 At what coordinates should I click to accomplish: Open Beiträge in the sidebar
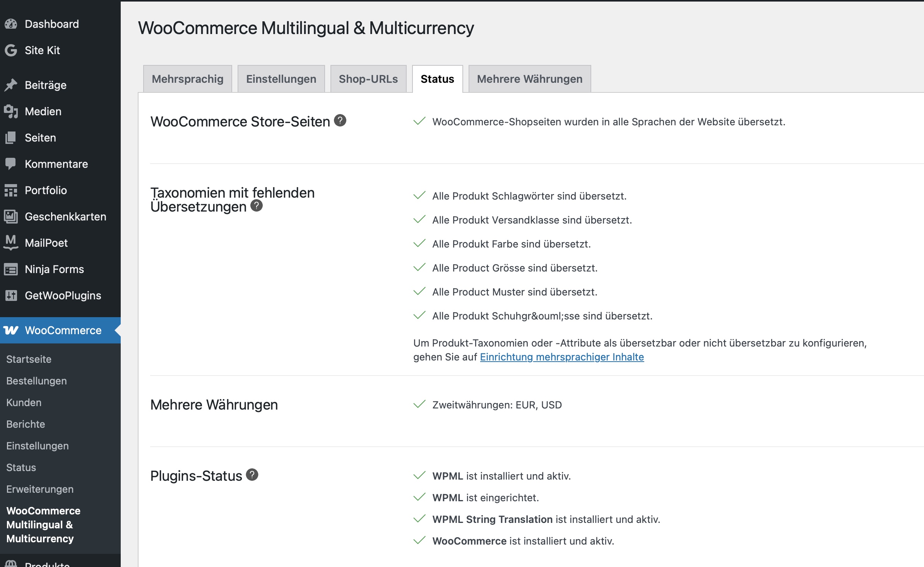(60, 85)
